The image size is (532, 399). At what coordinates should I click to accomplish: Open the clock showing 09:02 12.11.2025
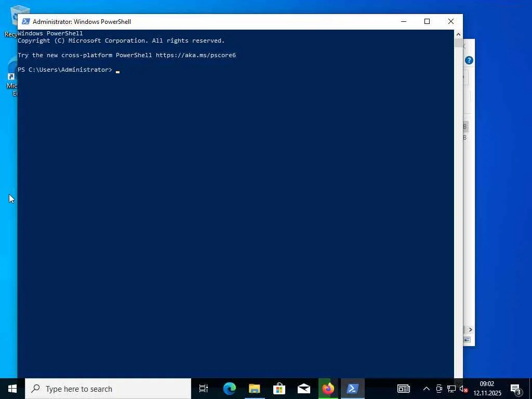point(487,389)
